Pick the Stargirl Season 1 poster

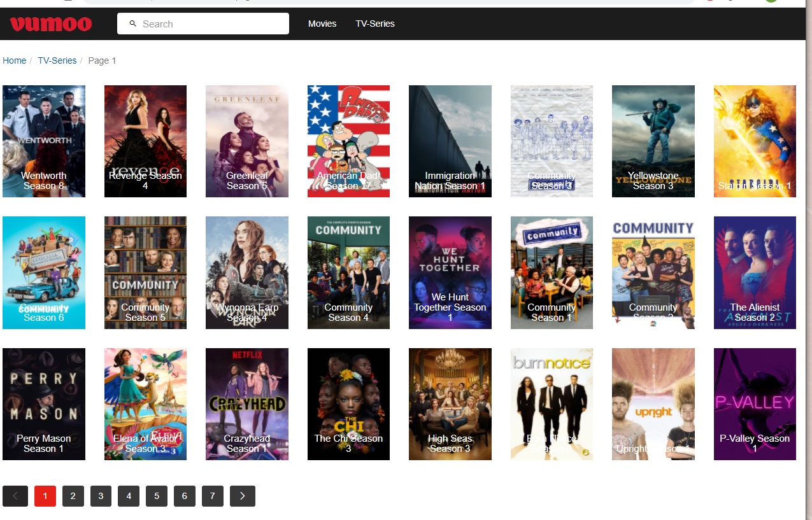pos(755,141)
